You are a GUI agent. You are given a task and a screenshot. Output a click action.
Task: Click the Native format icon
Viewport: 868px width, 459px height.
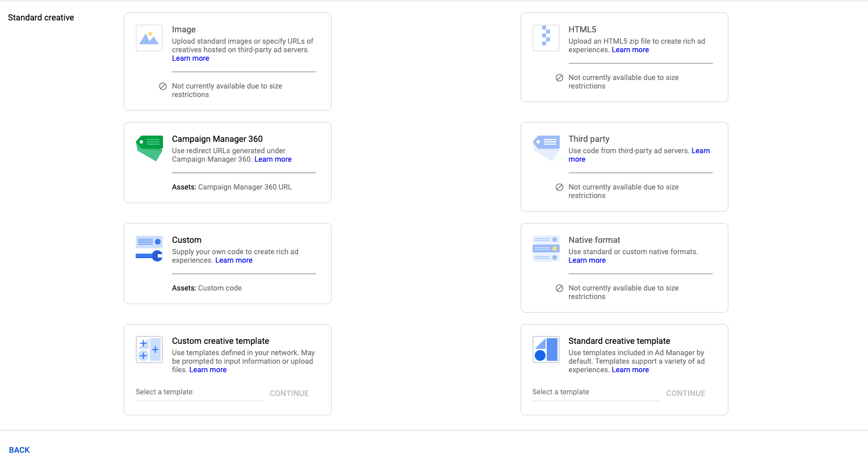pyautogui.click(x=546, y=249)
